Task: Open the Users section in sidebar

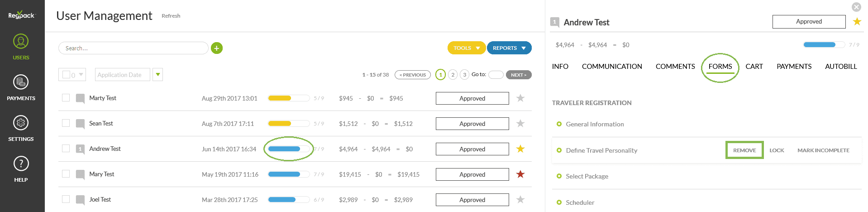Action: [x=21, y=47]
